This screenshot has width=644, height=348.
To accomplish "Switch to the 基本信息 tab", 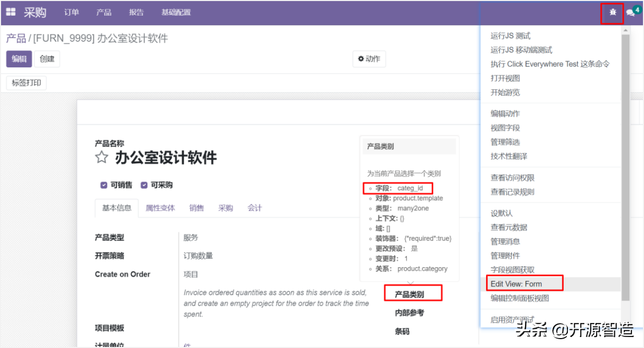I will [117, 208].
